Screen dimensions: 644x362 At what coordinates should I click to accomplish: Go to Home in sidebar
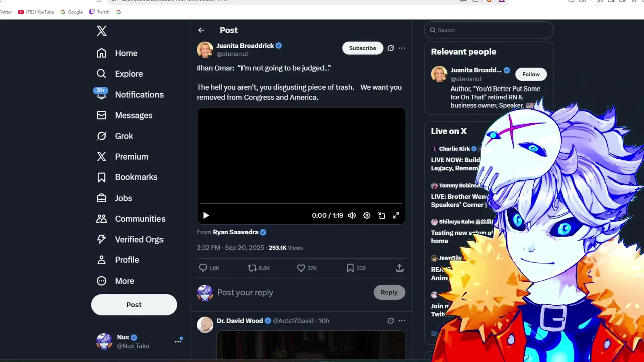[117, 53]
